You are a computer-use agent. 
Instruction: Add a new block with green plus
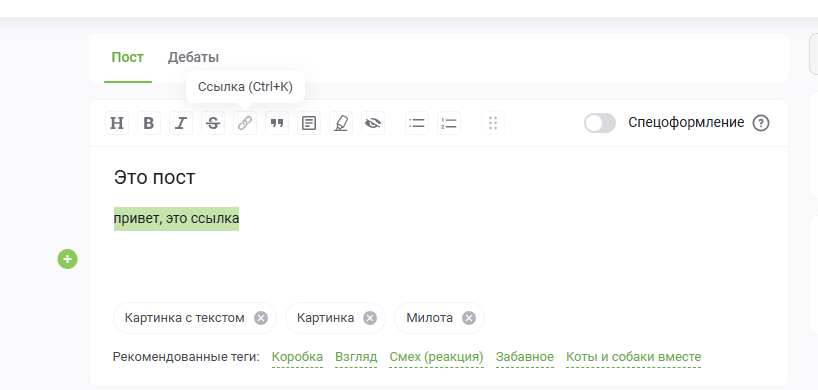tap(67, 259)
